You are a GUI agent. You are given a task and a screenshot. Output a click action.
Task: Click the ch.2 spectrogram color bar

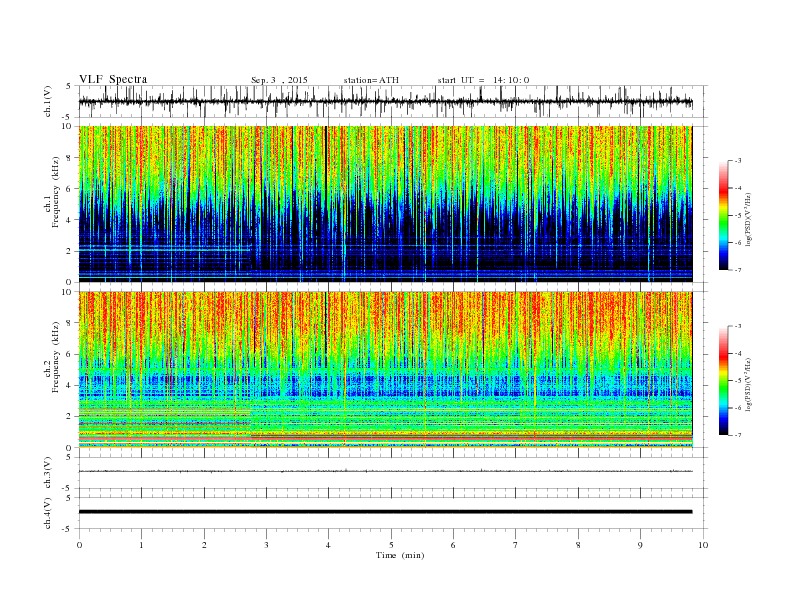coord(723,380)
